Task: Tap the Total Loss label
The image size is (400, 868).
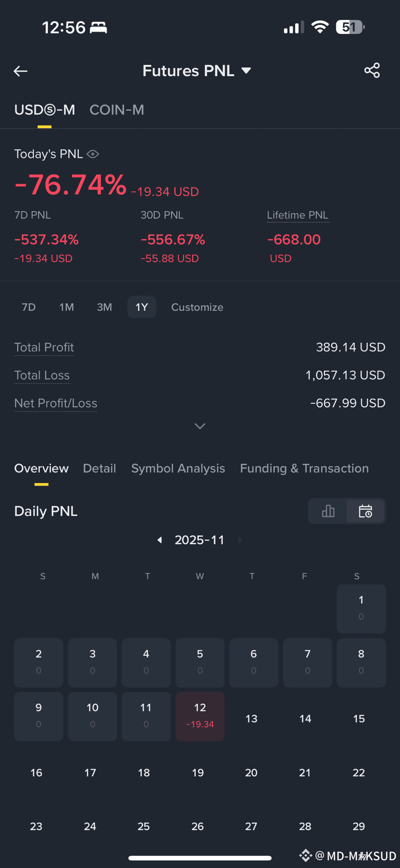Action: click(x=42, y=375)
